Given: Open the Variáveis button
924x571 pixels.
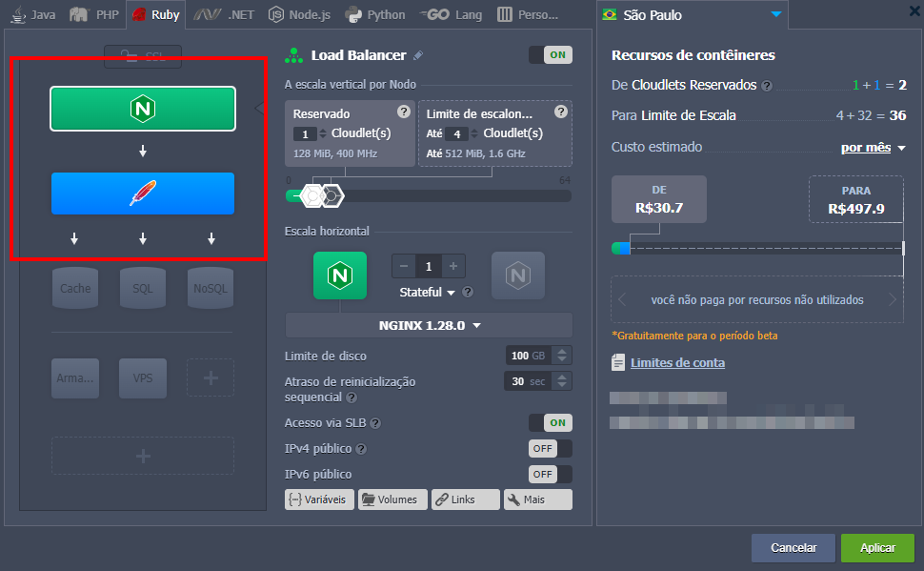Looking at the screenshot, I should [319, 500].
